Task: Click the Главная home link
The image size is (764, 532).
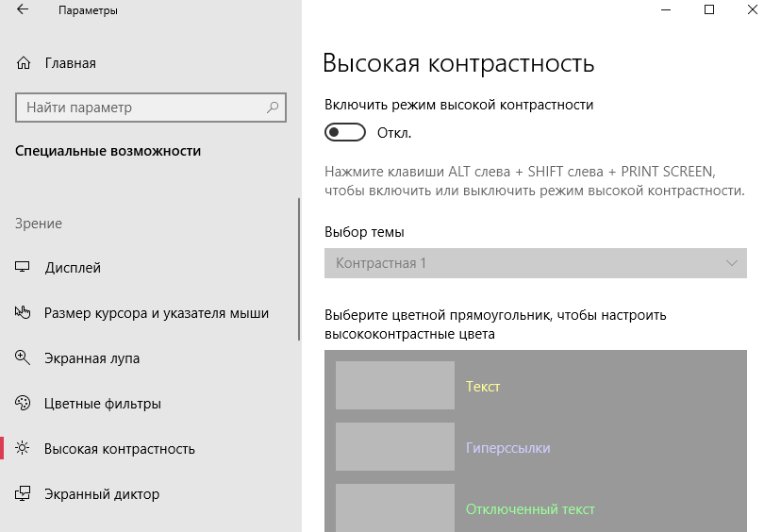Action: click(71, 63)
